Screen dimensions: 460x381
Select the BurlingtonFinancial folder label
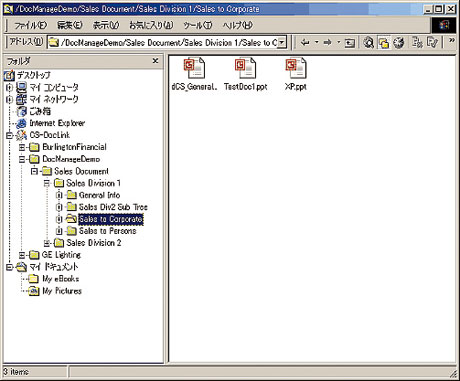(x=74, y=147)
